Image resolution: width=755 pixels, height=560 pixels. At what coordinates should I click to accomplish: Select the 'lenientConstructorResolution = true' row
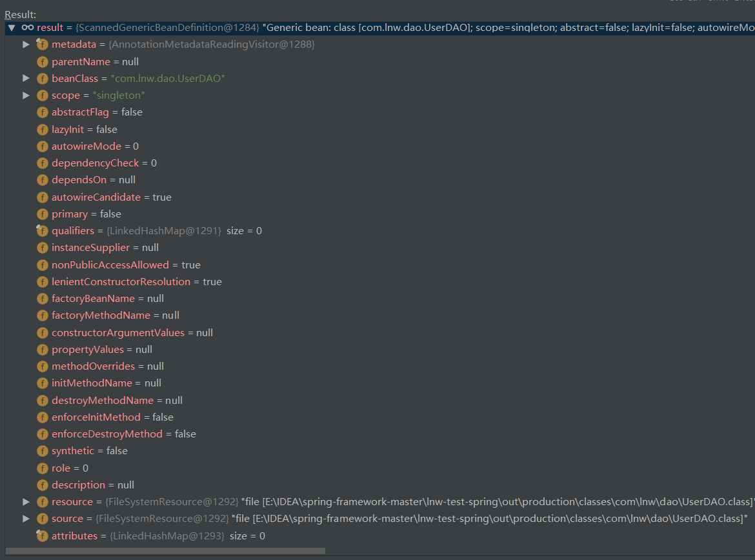(137, 282)
